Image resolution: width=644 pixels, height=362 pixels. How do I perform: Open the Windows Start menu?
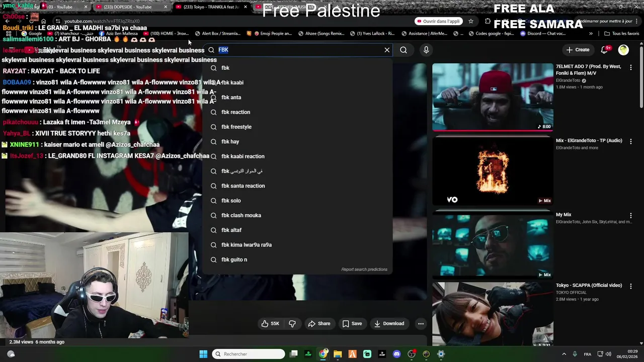point(203,354)
